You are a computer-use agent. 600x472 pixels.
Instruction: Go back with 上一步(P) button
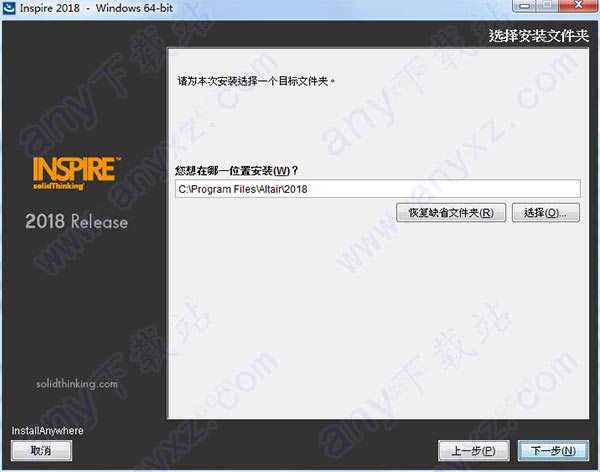pos(473,451)
